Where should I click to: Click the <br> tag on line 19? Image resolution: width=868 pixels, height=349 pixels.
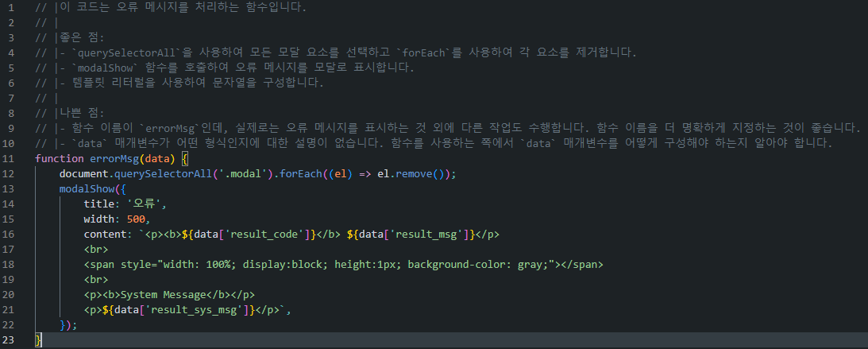[96, 279]
